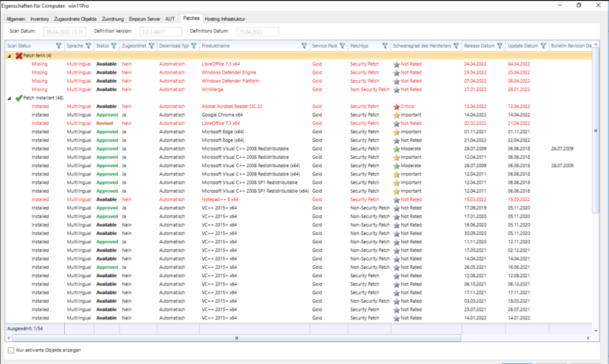Sort by Scan Status column header
Viewport: 609px width, 364px height.
pos(18,46)
